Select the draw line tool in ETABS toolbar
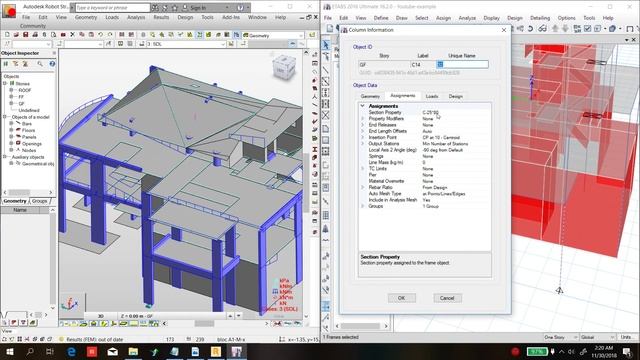 (x=325, y=70)
